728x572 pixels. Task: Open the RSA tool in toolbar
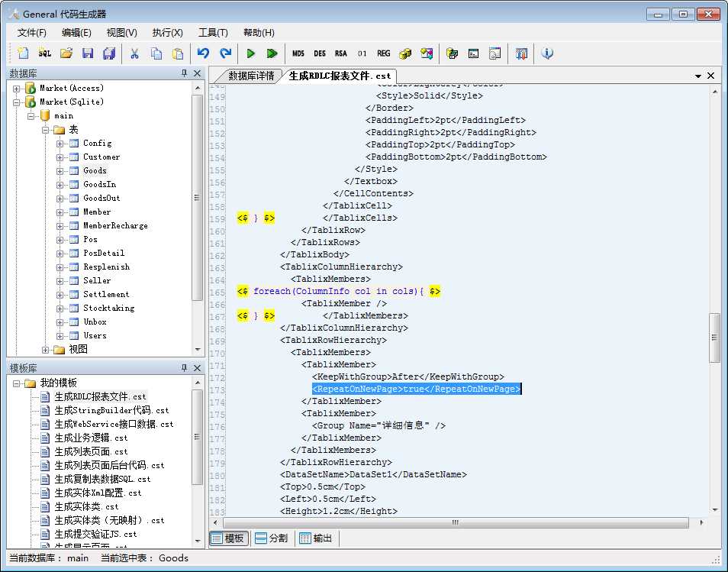pos(340,53)
